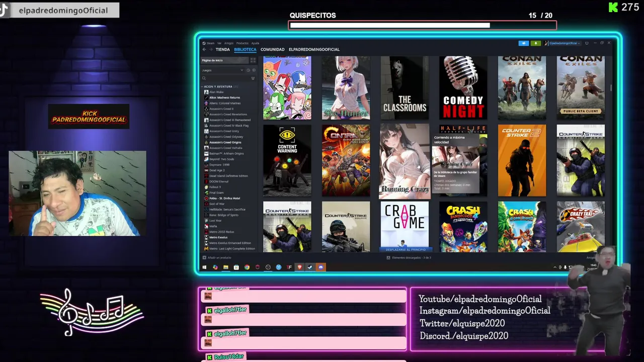Viewport: 644px width, 362px height.
Task: Open the Content Warning game cover
Action: (x=287, y=160)
